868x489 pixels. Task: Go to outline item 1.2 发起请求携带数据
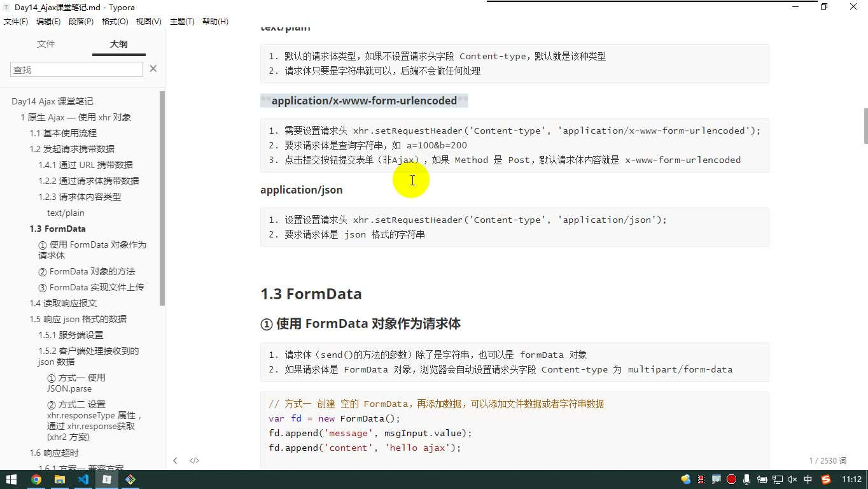pos(72,149)
